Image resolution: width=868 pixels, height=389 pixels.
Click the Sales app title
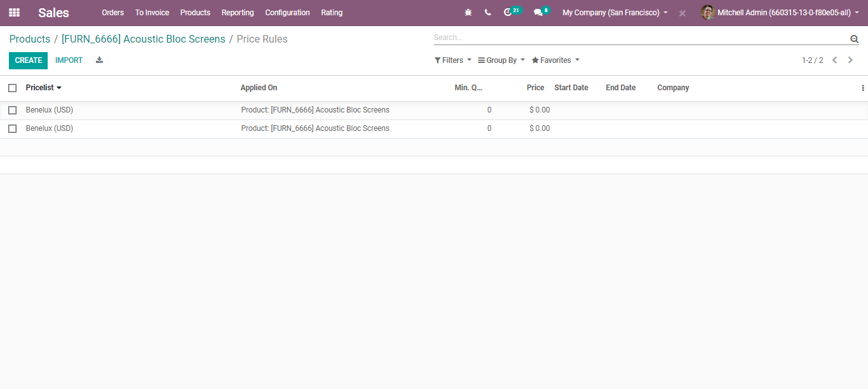coord(53,13)
